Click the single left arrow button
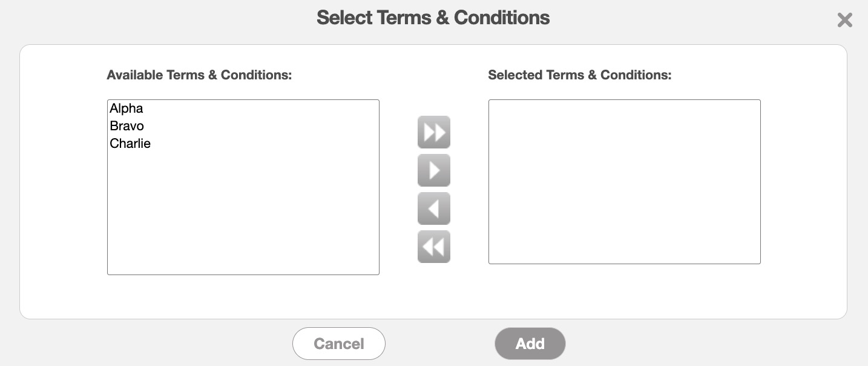This screenshot has height=366, width=868. pyautogui.click(x=433, y=208)
